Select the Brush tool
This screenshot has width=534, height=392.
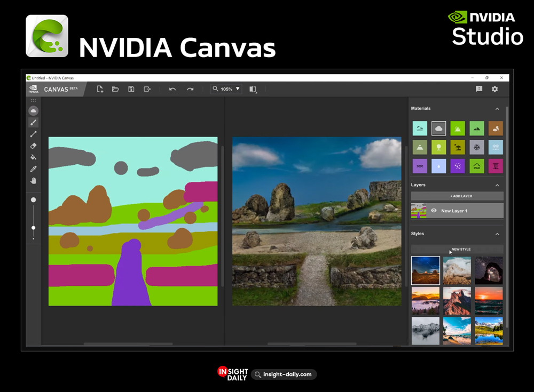coord(33,123)
